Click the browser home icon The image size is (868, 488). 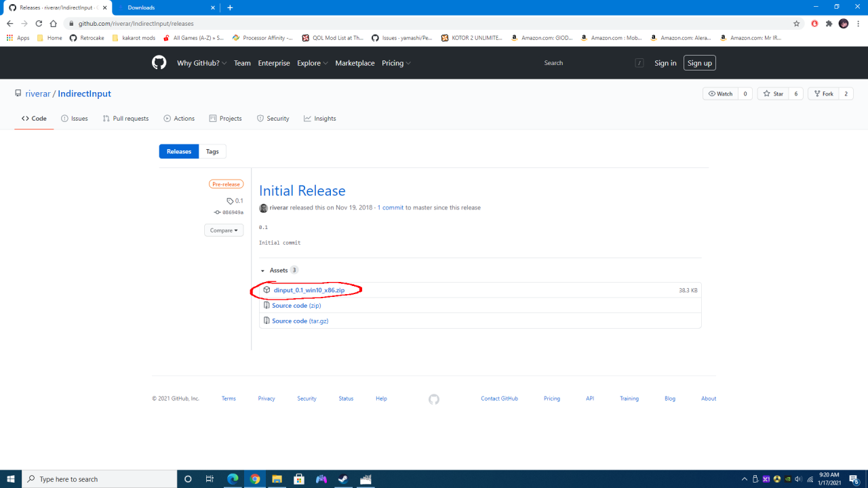click(x=53, y=23)
